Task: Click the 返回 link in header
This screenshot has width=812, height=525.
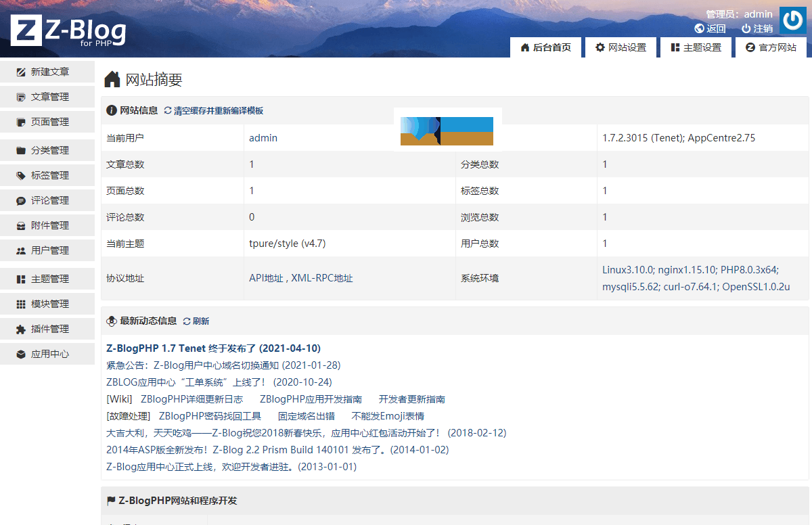Action: click(x=710, y=28)
